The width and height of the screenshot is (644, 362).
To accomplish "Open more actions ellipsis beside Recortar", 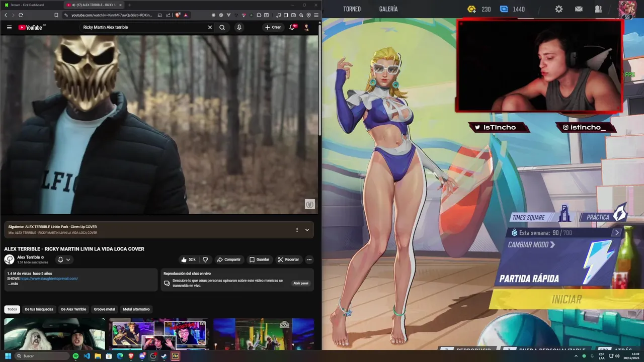I will tap(309, 259).
